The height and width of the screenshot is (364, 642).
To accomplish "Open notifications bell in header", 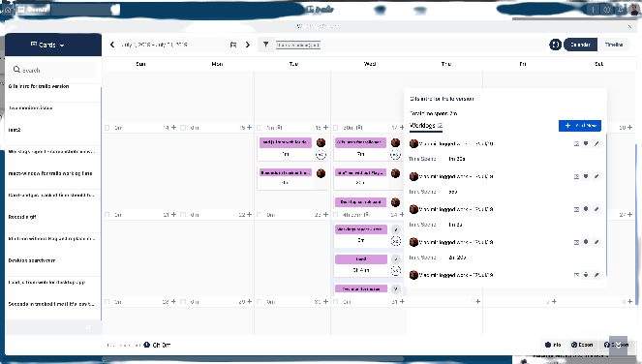I will tap(621, 10).
